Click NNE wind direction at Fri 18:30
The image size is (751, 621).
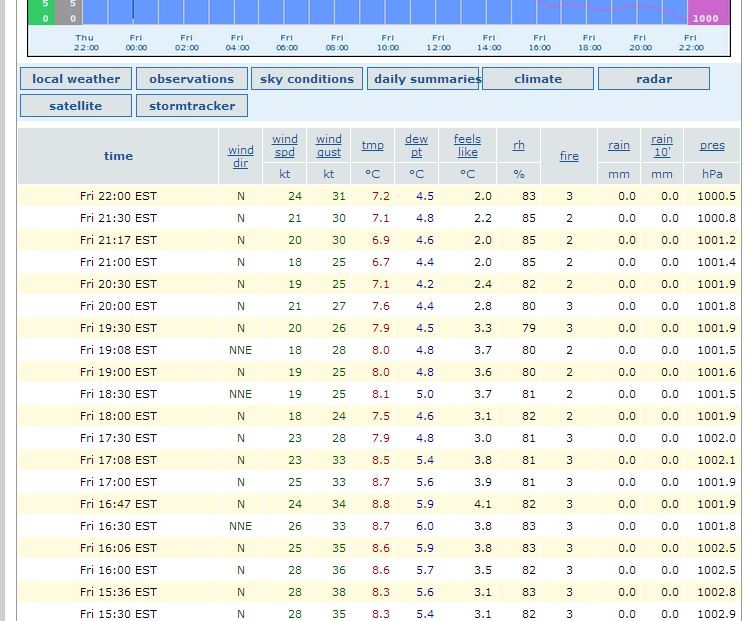pyautogui.click(x=240, y=394)
